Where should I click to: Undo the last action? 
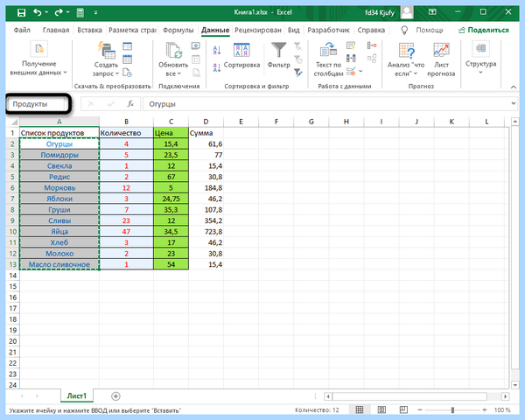37,13
